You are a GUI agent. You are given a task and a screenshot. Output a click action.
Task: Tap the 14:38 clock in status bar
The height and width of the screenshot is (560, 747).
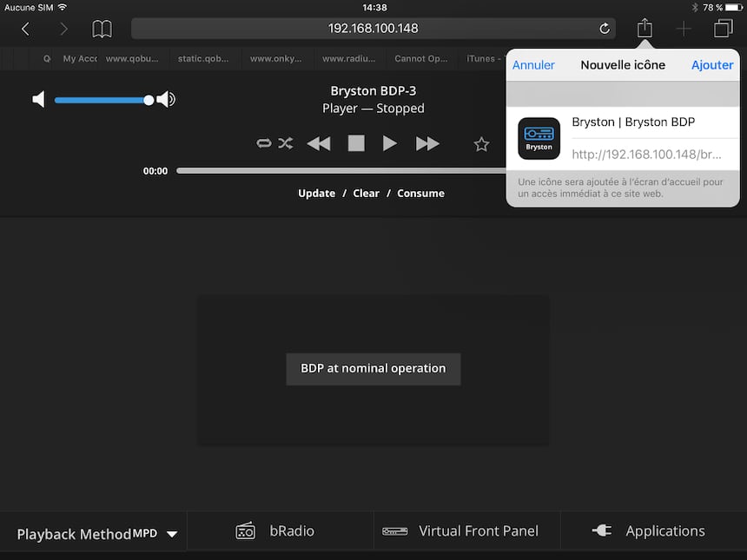pos(374,8)
